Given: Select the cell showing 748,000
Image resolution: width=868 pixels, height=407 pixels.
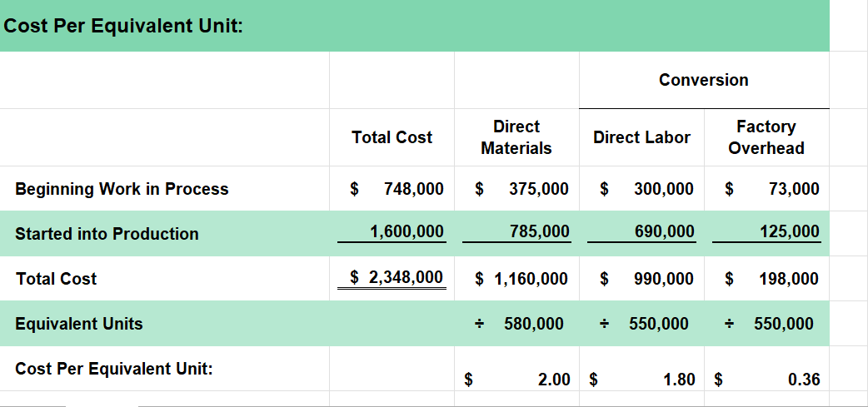Looking at the screenshot, I should click(x=392, y=189).
